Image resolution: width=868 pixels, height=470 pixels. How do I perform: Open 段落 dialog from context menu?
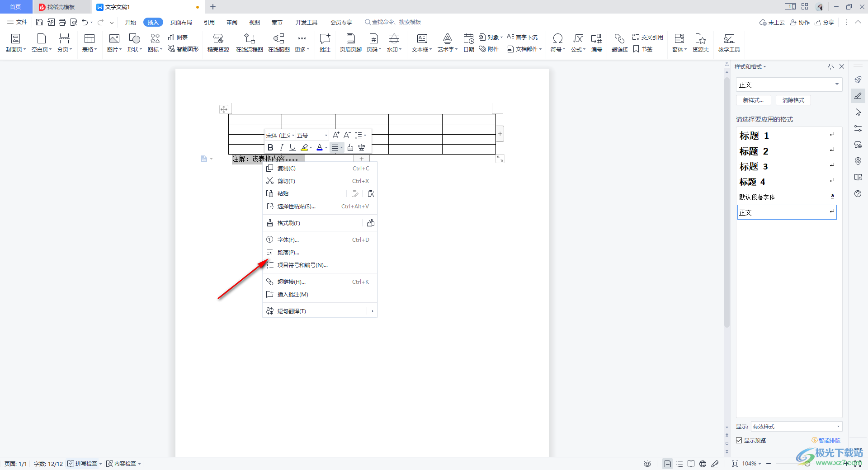pos(320,252)
